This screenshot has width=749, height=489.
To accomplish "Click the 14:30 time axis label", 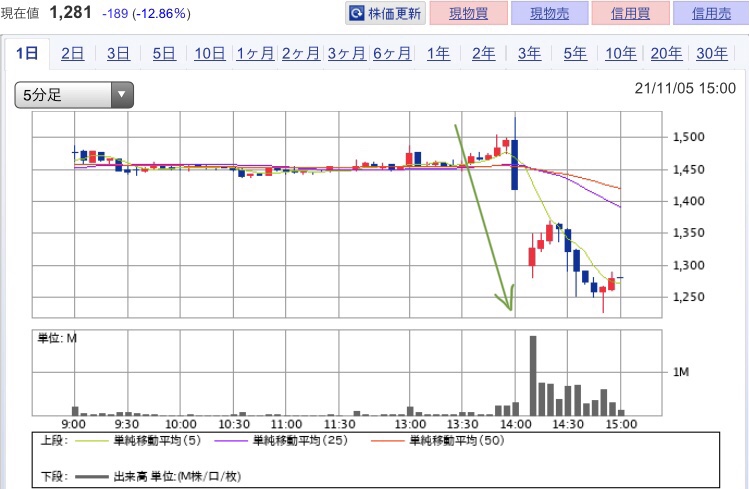I will (x=568, y=424).
